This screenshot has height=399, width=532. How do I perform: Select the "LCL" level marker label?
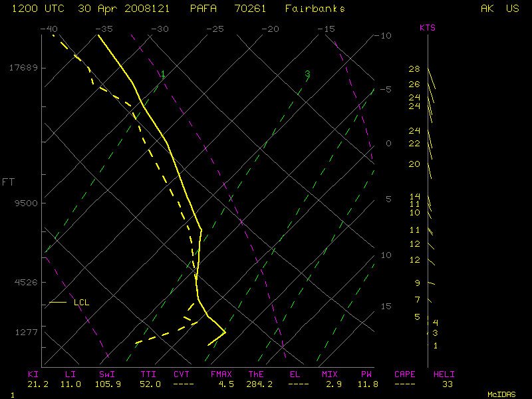point(81,303)
